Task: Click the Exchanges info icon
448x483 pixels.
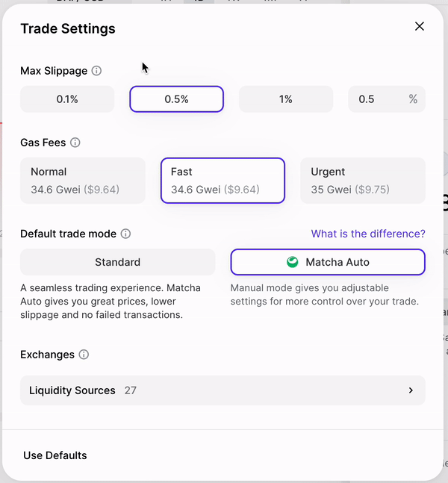Action: pos(84,355)
